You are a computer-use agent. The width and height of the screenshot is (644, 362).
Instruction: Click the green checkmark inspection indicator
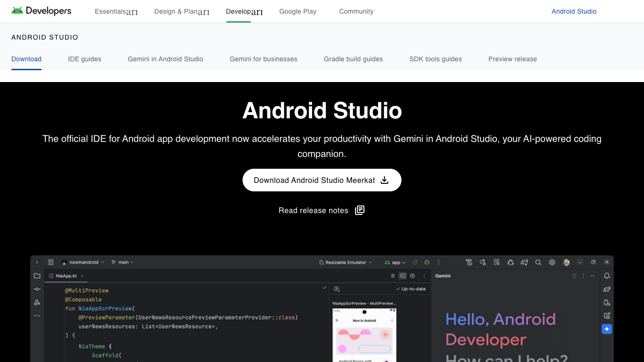tap(324, 287)
